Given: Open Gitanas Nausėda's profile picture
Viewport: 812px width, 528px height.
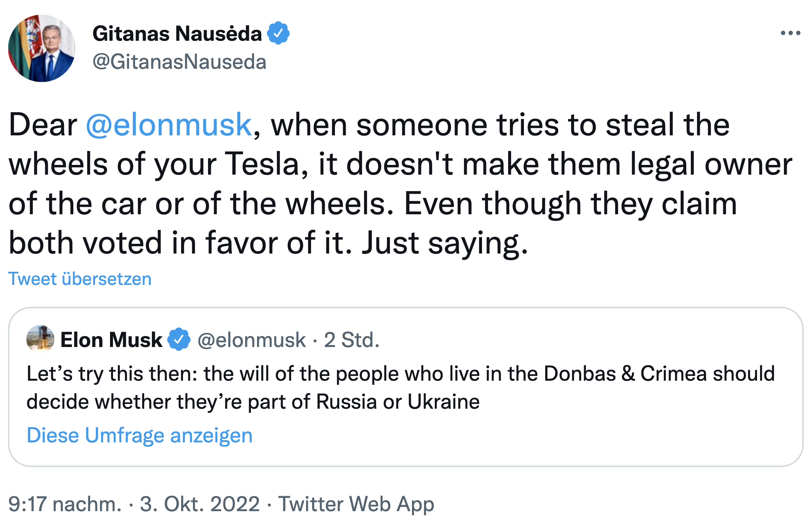Looking at the screenshot, I should tap(42, 48).
